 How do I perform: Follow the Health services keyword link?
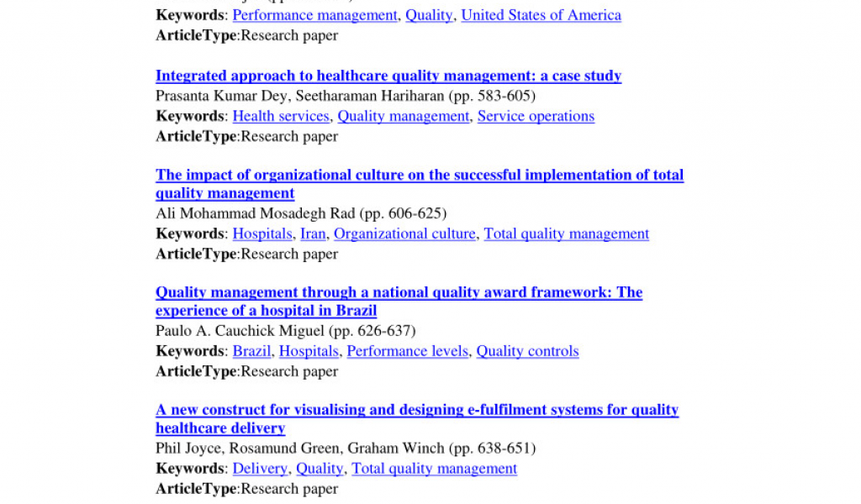[281, 116]
